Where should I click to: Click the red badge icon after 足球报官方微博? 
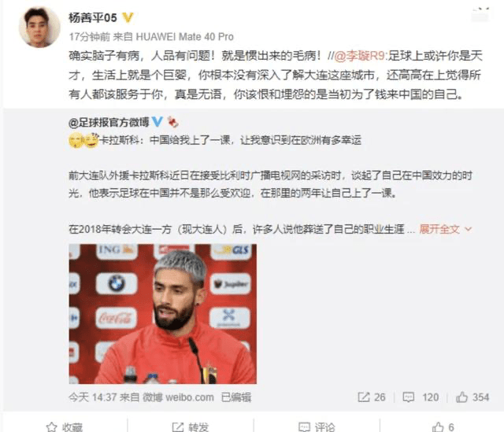(172, 122)
